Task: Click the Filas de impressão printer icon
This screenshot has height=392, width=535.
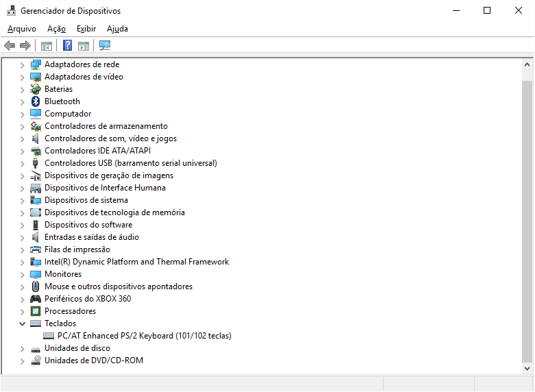Action: tap(36, 249)
